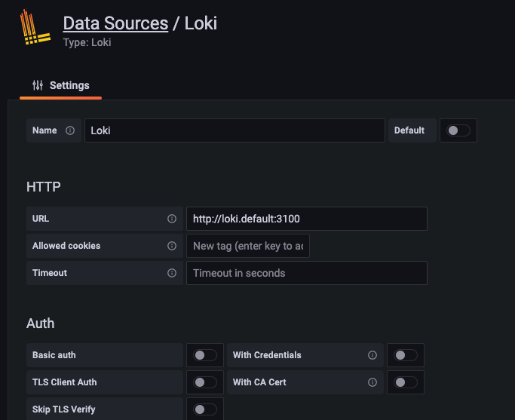
Task: Go to Data Sources breadcrumb link
Action: [115, 23]
